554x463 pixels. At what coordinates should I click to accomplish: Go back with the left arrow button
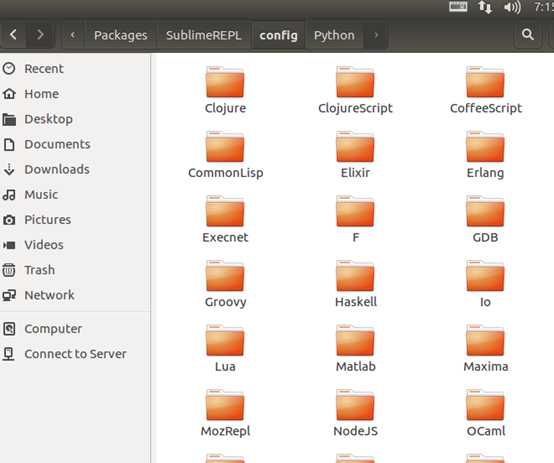pos(13,35)
